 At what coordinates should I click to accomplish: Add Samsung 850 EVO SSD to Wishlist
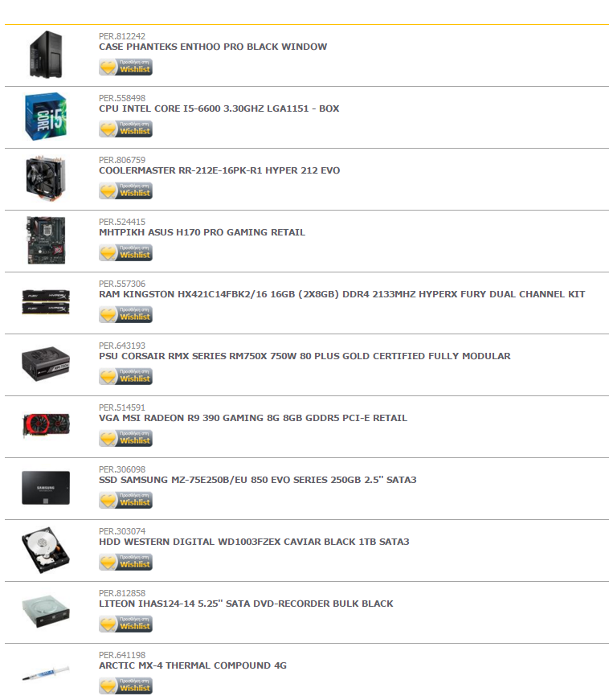(x=125, y=501)
